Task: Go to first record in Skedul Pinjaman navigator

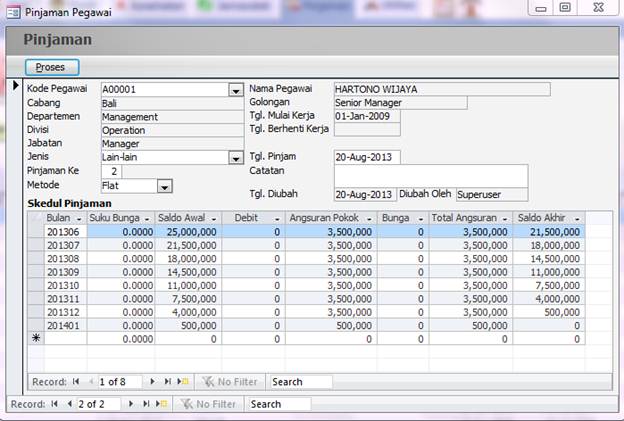Action: coord(76,382)
